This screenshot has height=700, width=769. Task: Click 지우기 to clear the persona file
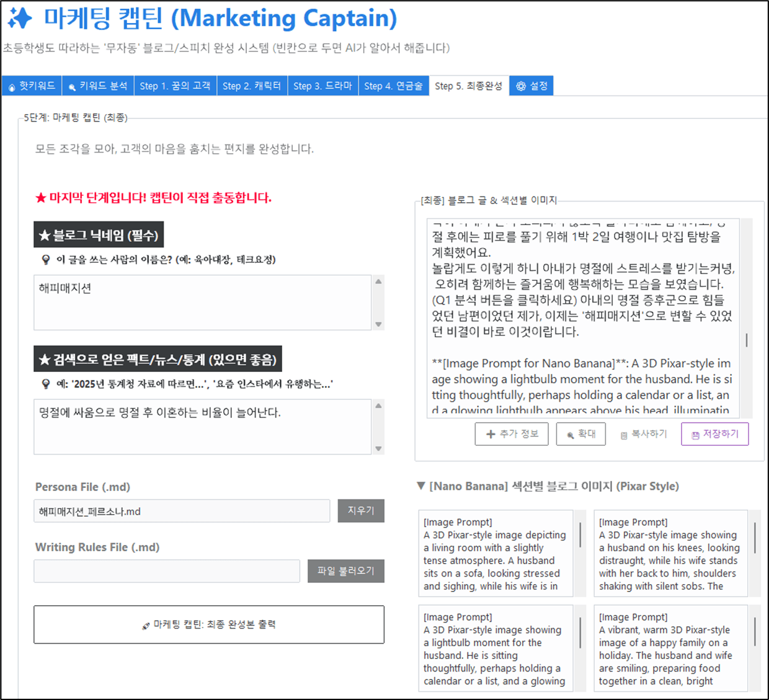[x=360, y=510]
